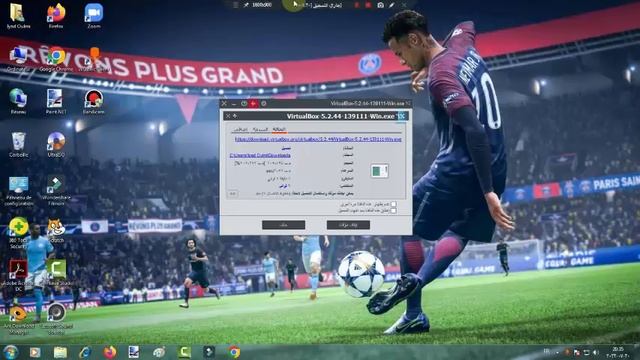Open the user folder desktop icon
Screen dimensions: 640x360
point(18,16)
